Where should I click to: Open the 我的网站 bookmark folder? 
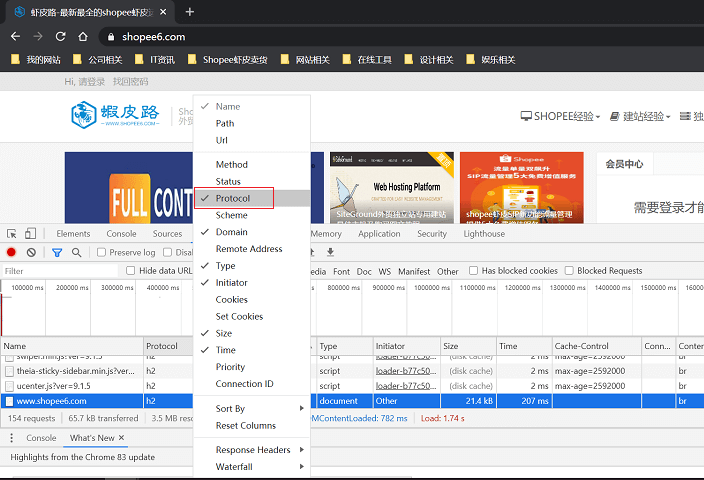click(x=36, y=60)
